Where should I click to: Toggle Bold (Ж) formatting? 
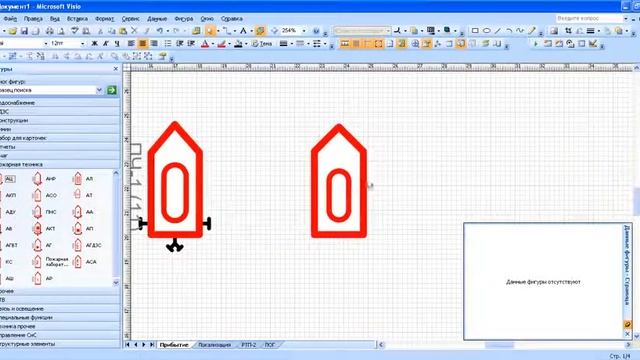coord(95,44)
